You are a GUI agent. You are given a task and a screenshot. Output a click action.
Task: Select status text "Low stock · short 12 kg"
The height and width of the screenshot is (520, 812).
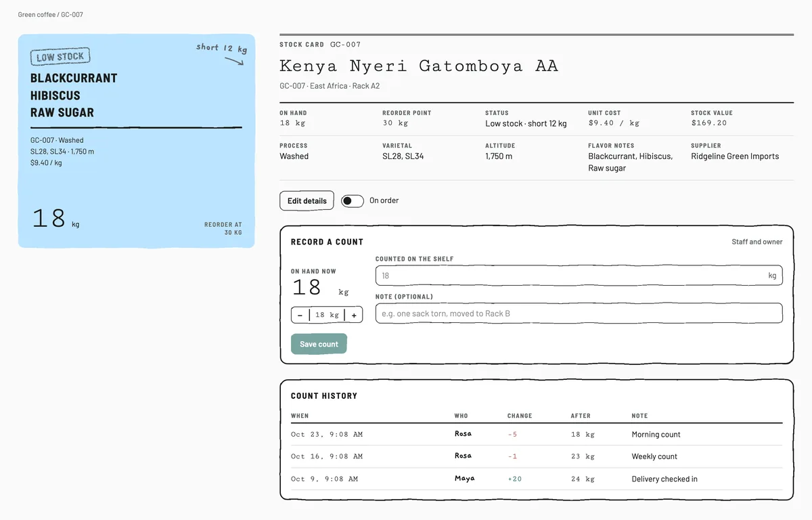click(x=526, y=123)
